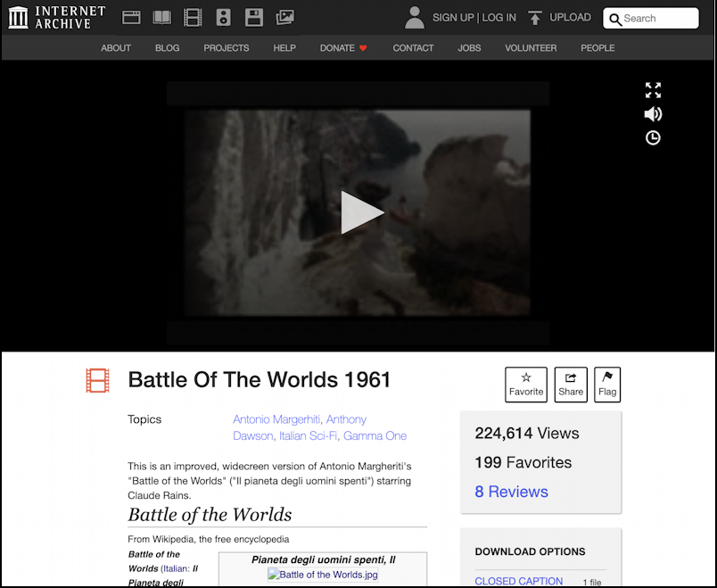Screen dimensions: 717x588
Task: Click in the Search input field
Action: [651, 19]
